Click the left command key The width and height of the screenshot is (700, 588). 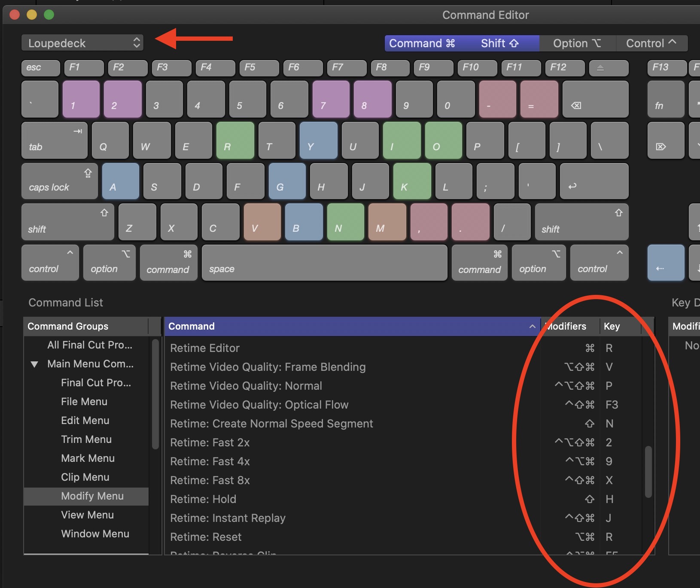[x=168, y=263]
